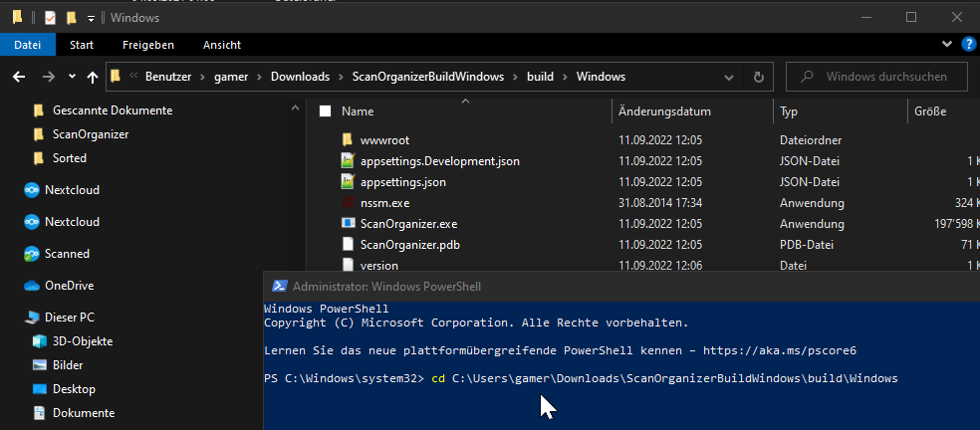Click the Downloads breadcrumb
The height and width of the screenshot is (430, 980).
300,77
